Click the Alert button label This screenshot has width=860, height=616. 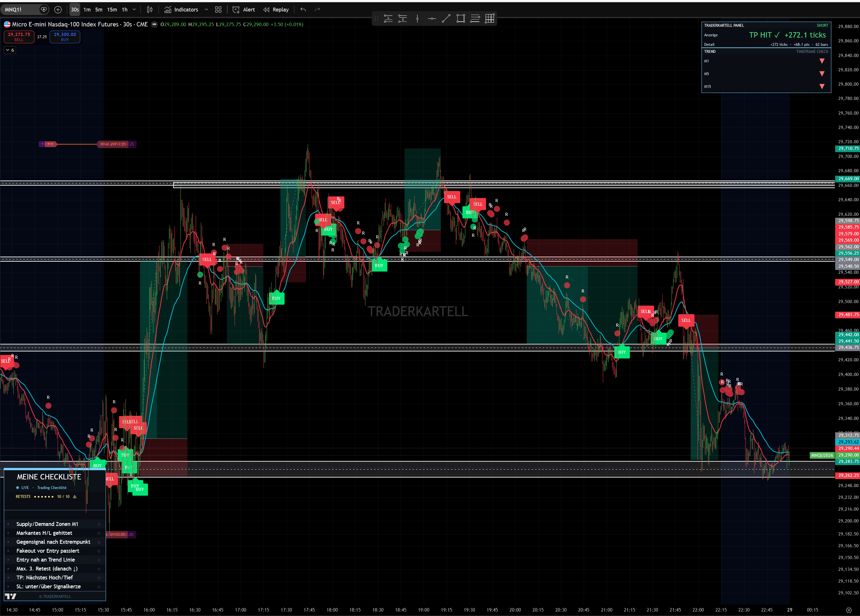249,10
